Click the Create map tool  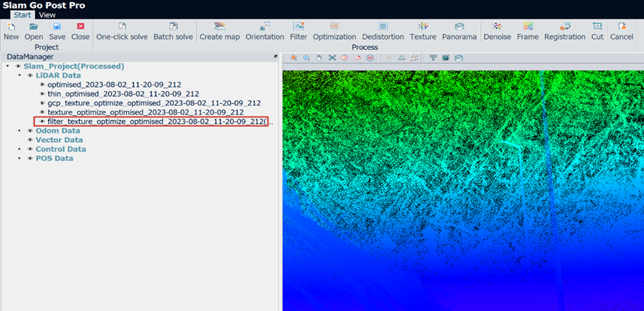pyautogui.click(x=220, y=32)
